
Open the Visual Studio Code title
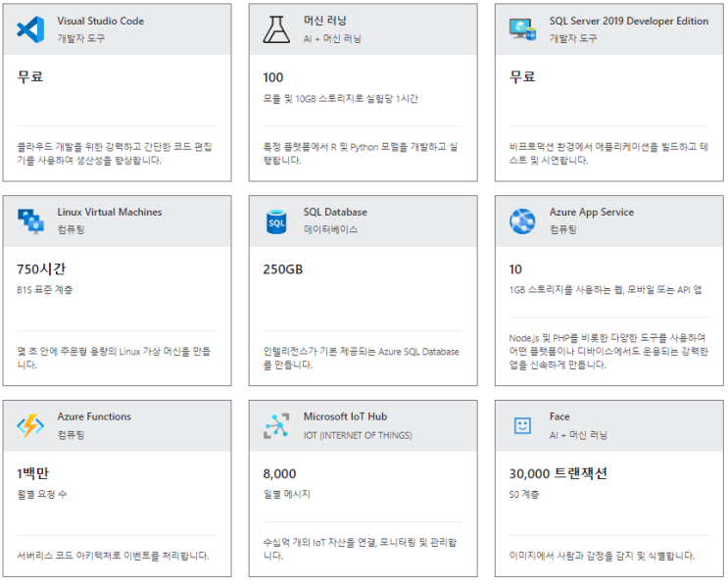pos(101,21)
